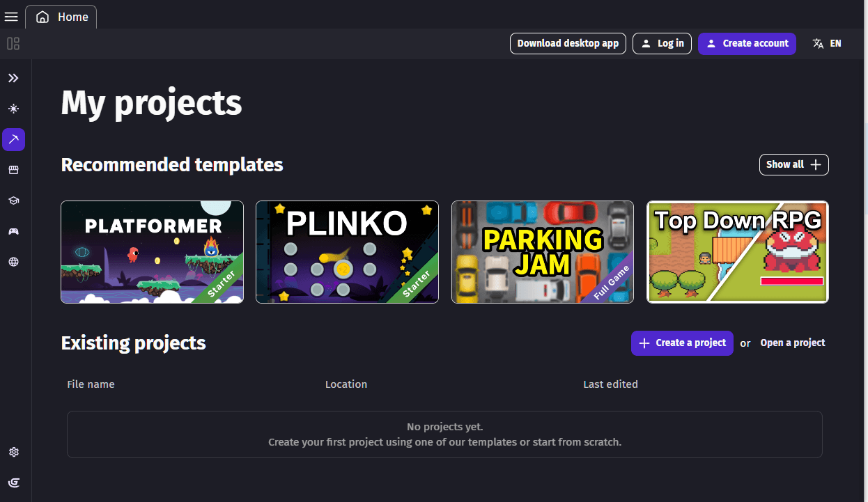The image size is (868, 502).
Task: Open the Platformer starter template
Action: (152, 252)
